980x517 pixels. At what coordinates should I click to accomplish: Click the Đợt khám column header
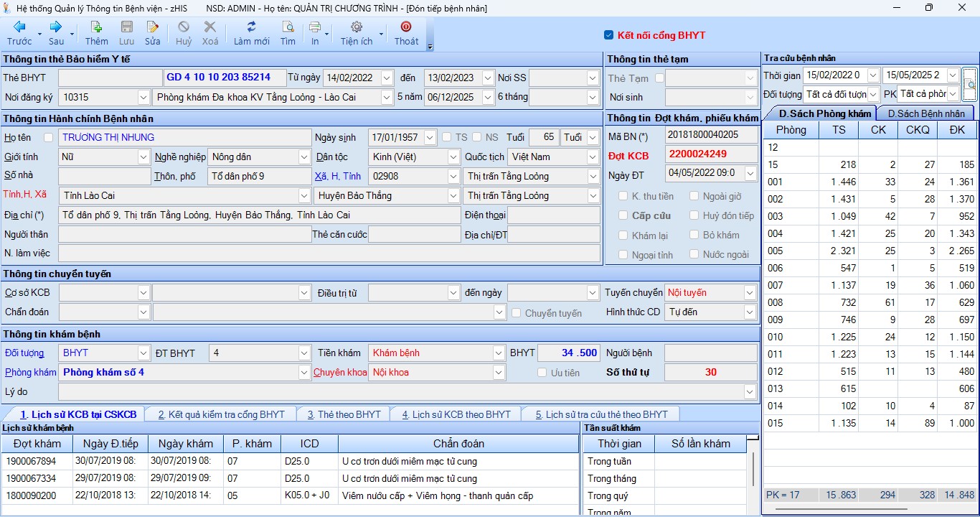(37, 444)
